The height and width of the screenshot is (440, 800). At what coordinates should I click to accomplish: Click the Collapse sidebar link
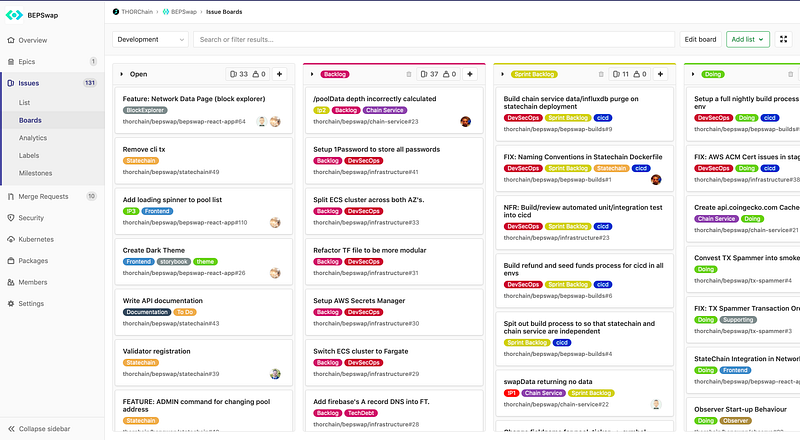point(44,429)
